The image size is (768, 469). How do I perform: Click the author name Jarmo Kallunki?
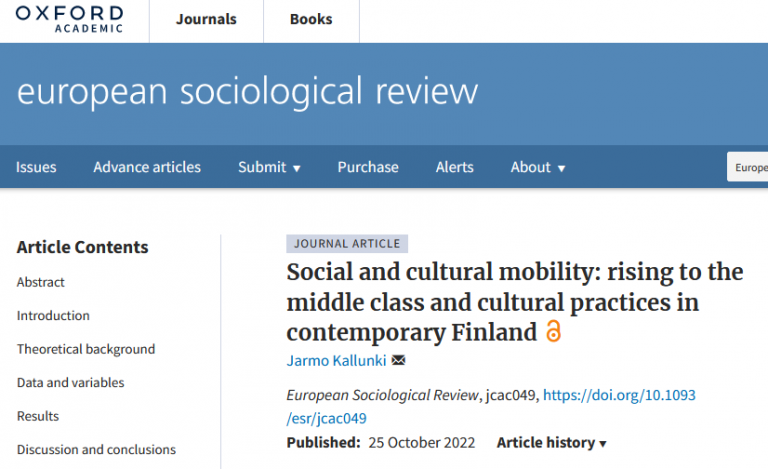336,361
